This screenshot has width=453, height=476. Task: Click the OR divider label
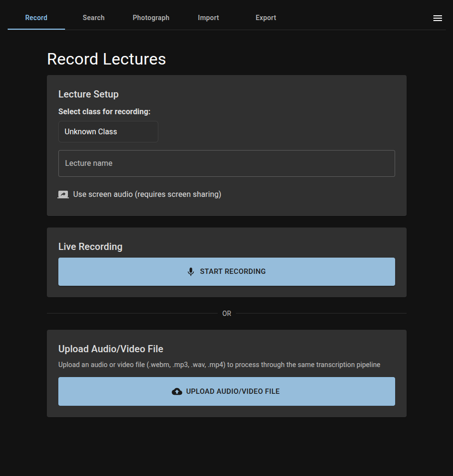pyautogui.click(x=227, y=314)
